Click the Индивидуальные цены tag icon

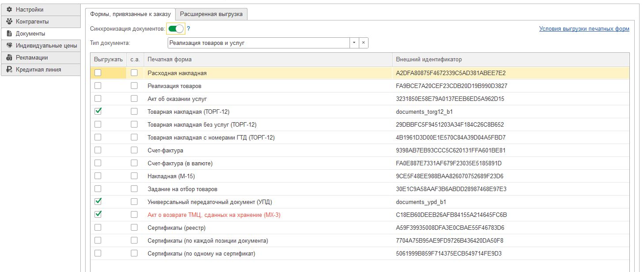(x=9, y=46)
